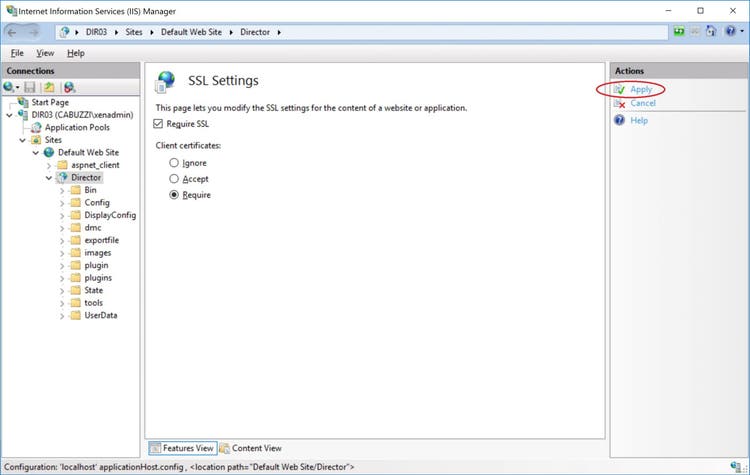Click the Delete Connection icon in Connections toolbar
The height and width of the screenshot is (475, 750).
[69, 87]
